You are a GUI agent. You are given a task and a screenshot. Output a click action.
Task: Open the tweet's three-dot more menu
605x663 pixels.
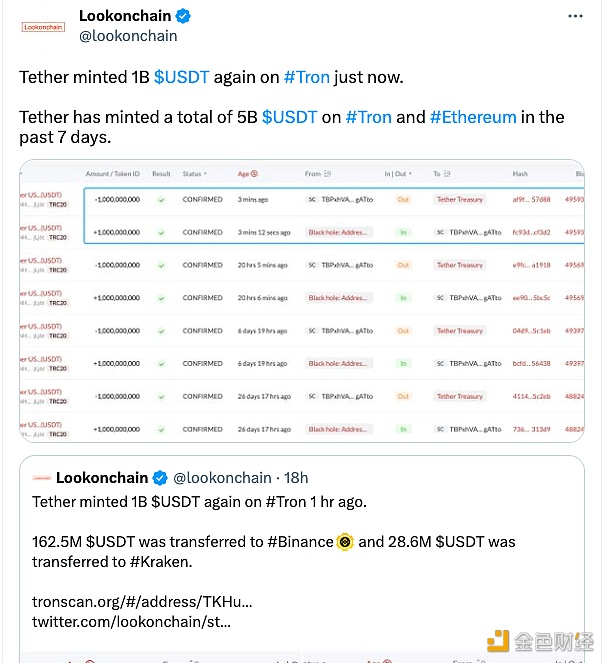[573, 17]
